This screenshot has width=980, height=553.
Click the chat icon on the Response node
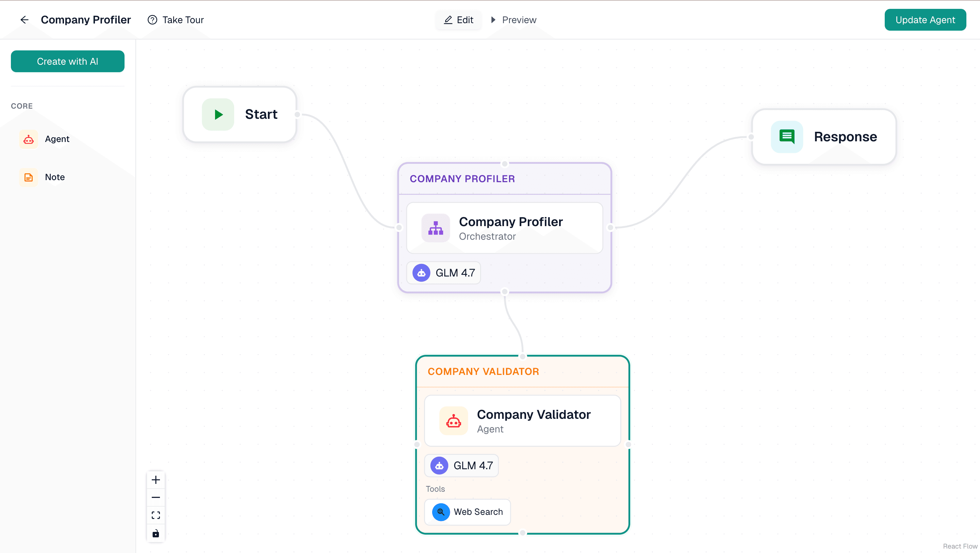pyautogui.click(x=787, y=137)
